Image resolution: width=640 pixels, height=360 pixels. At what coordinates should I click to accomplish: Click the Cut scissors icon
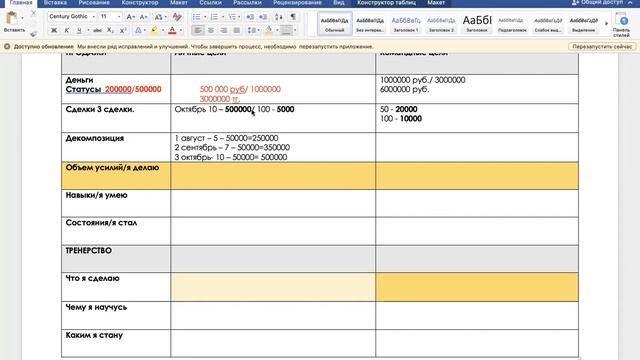[33, 13]
